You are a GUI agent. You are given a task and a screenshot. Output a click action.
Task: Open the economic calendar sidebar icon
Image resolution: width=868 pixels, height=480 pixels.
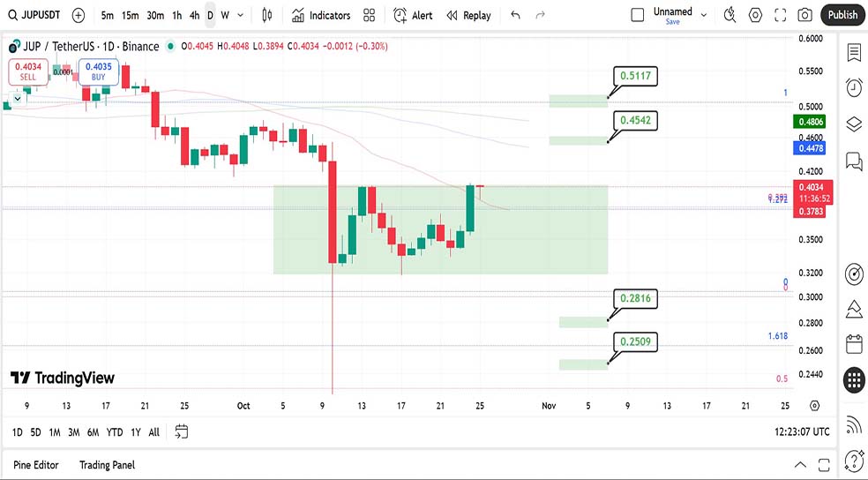[853, 344]
